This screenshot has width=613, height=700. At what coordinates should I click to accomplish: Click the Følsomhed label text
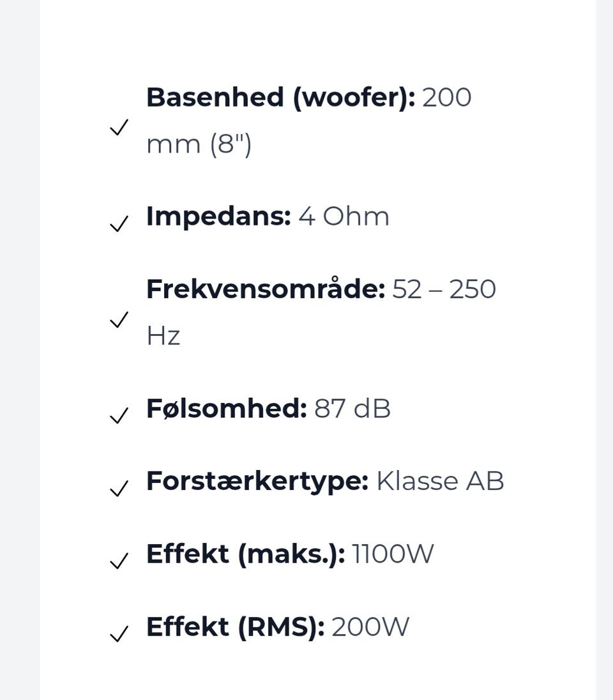coord(226,409)
